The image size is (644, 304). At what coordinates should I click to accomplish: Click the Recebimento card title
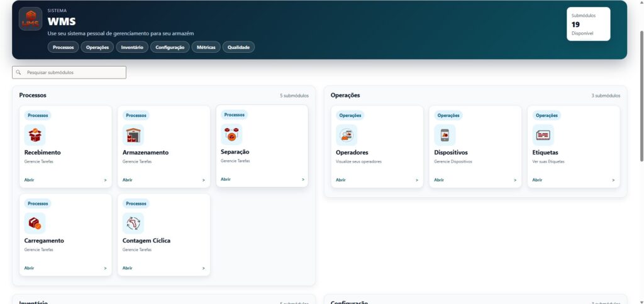coord(42,153)
